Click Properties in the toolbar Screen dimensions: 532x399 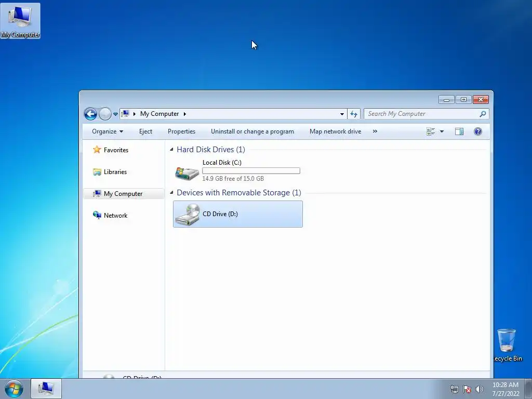[x=181, y=131]
